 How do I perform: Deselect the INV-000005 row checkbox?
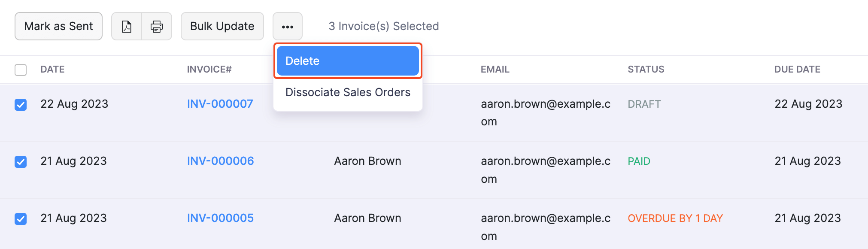click(21, 219)
